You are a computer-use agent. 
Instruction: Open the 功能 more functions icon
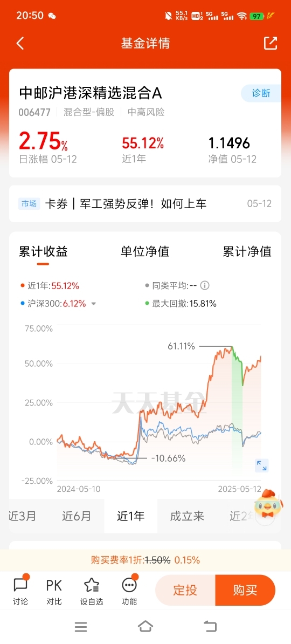129,590
